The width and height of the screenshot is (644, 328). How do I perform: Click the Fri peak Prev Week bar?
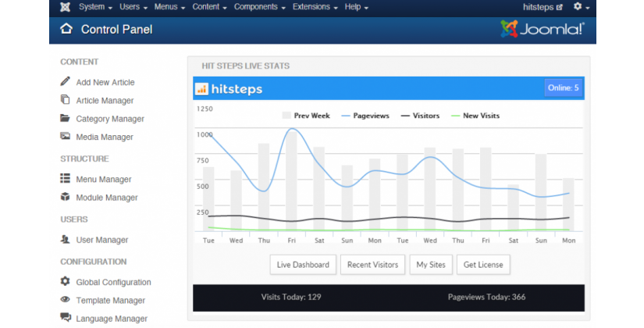(x=292, y=181)
